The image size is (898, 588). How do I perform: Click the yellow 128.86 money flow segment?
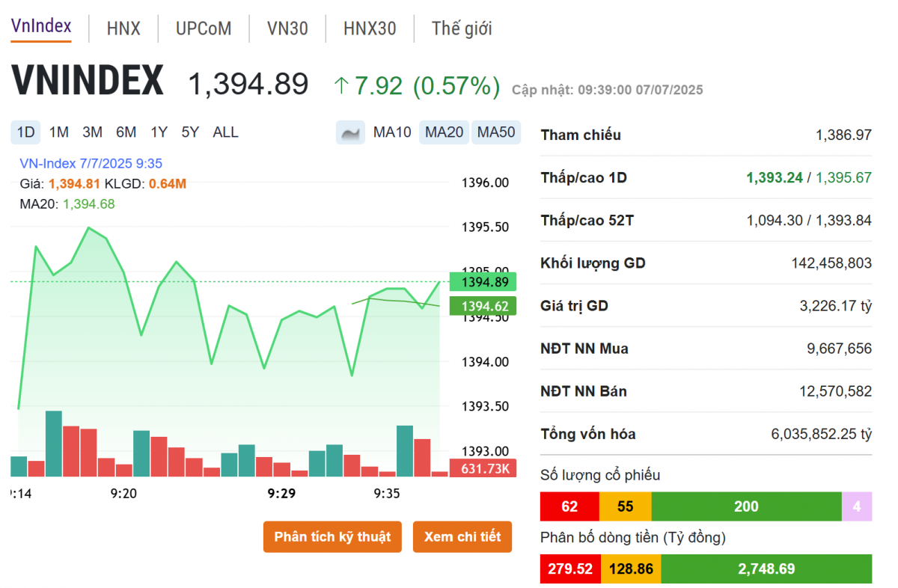click(631, 569)
